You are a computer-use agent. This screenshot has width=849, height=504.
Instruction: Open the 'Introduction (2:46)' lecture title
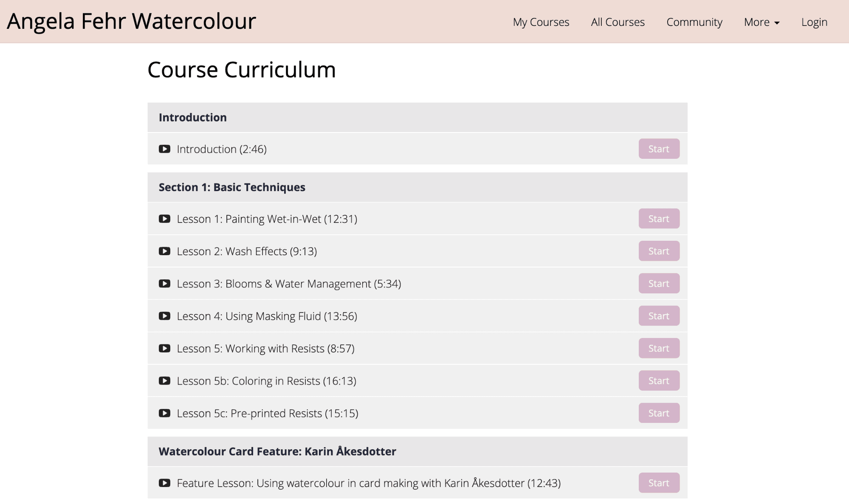222,149
